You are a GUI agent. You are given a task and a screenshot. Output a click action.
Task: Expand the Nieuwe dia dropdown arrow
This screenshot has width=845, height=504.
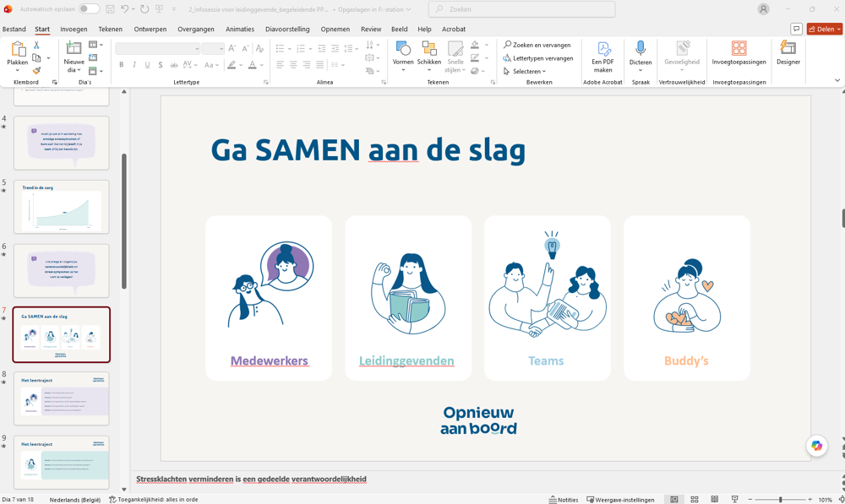[79, 71]
